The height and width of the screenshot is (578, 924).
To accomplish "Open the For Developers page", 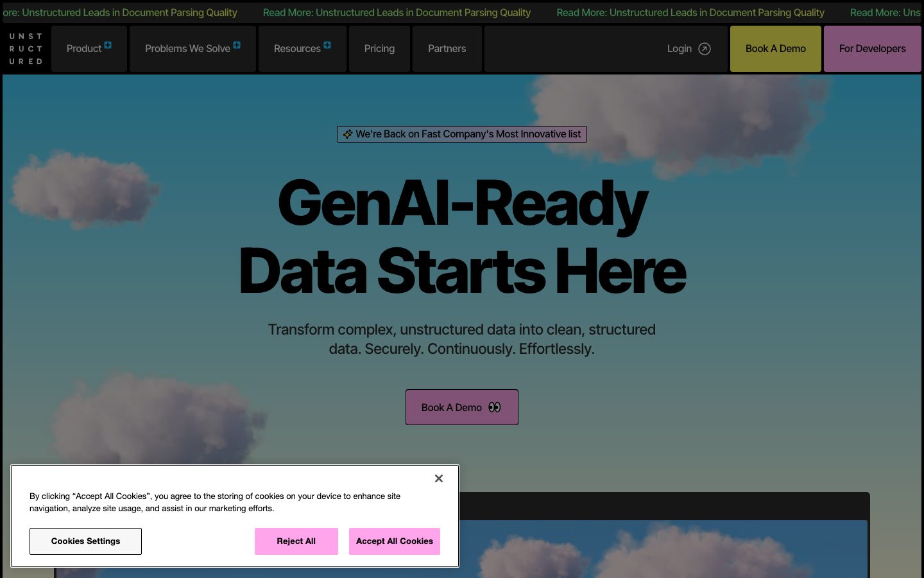I will 872,49.
